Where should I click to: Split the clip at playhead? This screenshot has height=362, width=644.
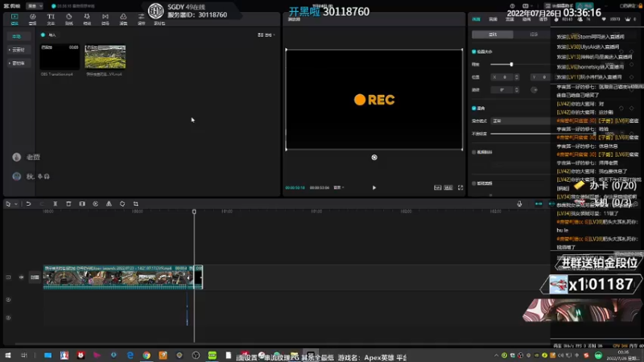(55, 204)
